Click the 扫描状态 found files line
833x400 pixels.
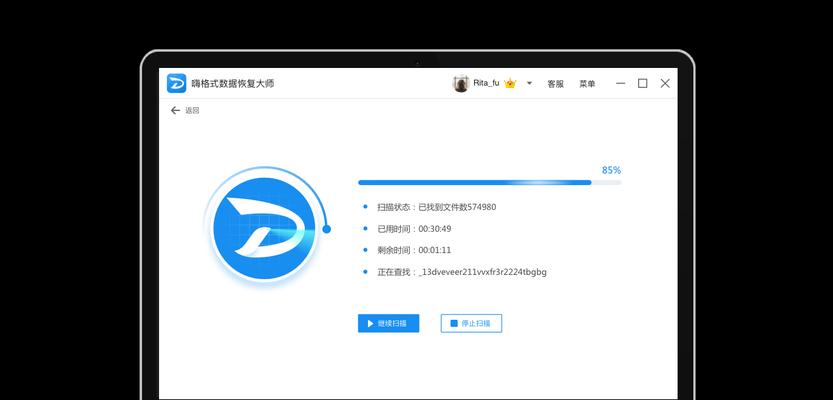click(x=437, y=207)
